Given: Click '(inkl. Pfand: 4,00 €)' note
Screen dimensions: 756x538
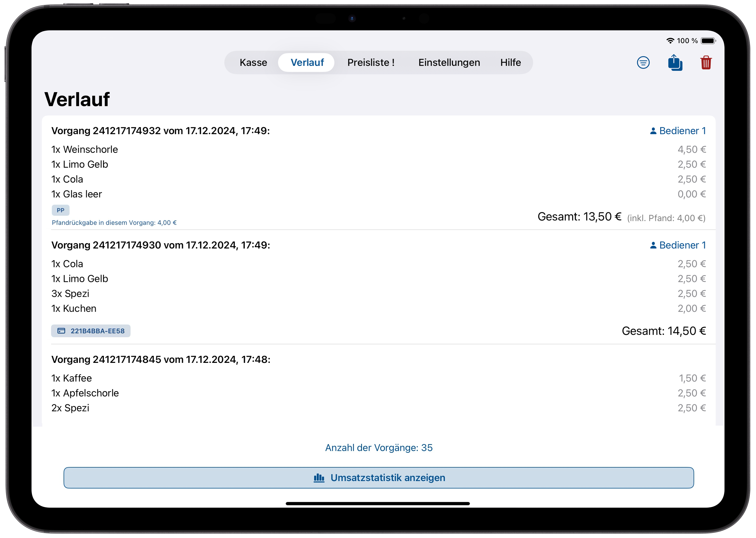Looking at the screenshot, I should [666, 218].
